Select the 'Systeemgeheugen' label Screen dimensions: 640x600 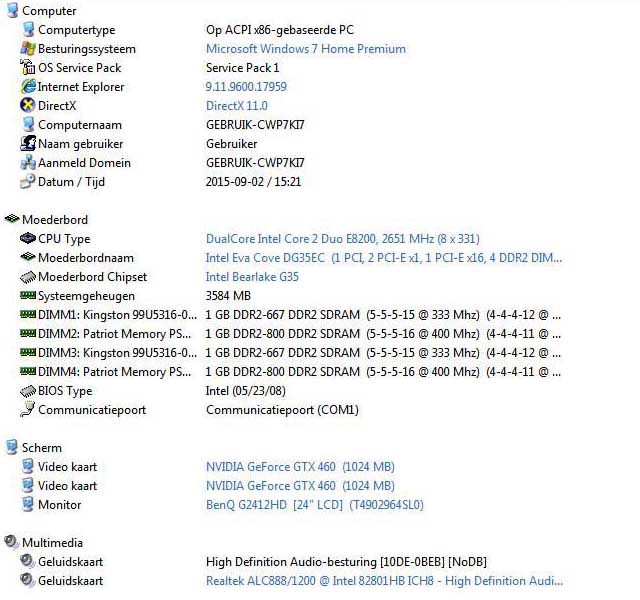pyautogui.click(x=86, y=296)
